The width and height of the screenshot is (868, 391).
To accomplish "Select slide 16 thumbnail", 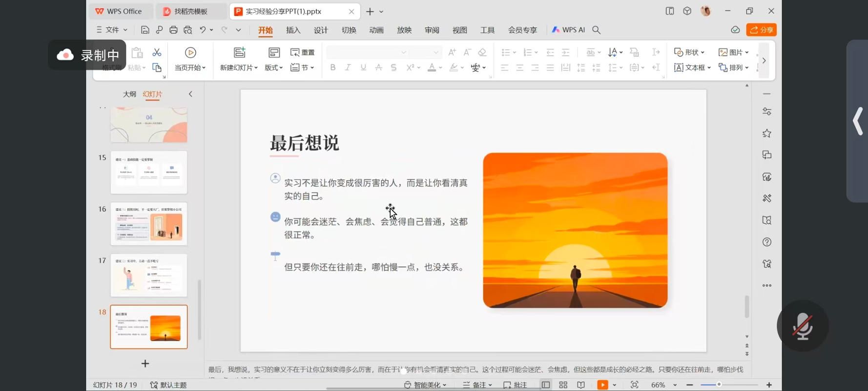I will (149, 224).
